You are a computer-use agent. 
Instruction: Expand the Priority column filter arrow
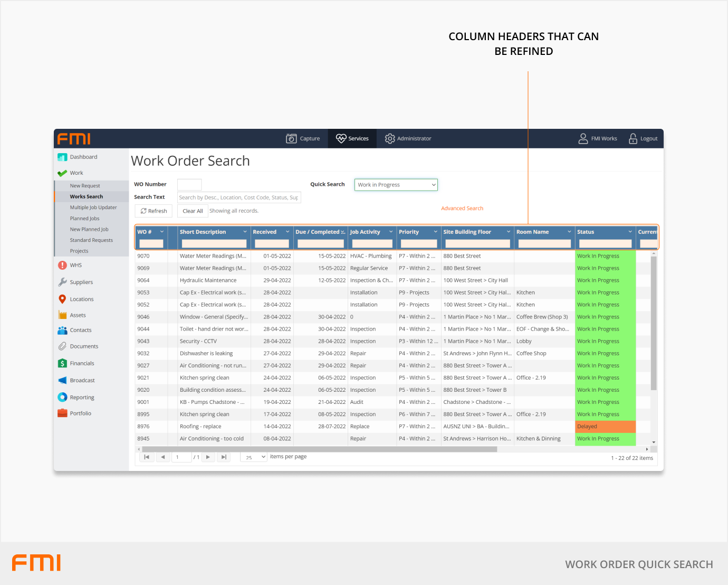coord(436,232)
